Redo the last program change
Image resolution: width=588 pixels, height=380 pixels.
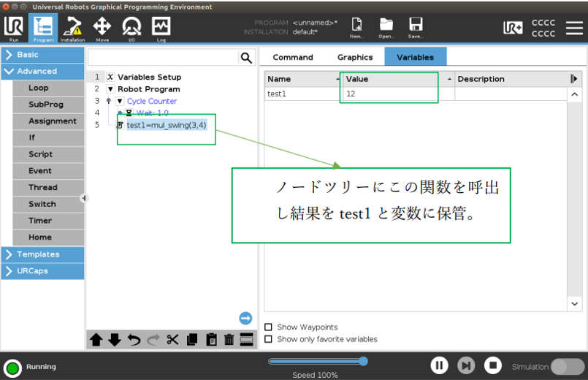click(153, 340)
